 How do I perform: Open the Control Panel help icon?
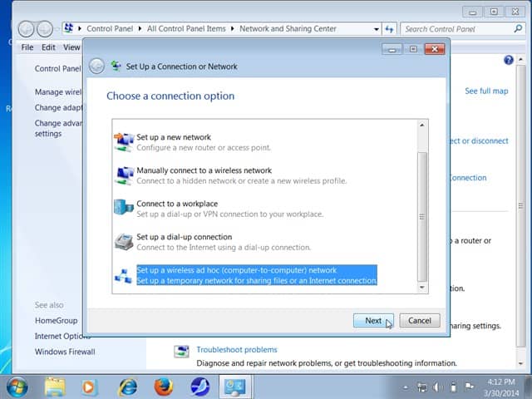coord(509,61)
